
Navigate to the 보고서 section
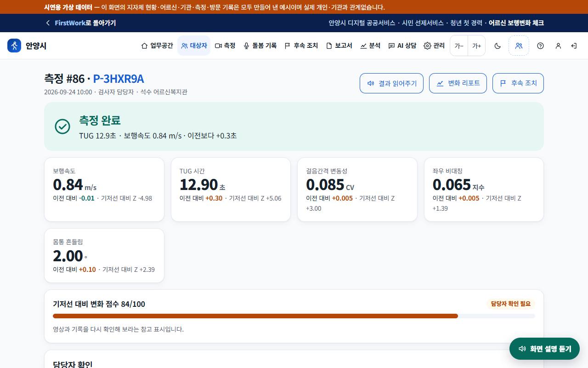pyautogui.click(x=339, y=46)
